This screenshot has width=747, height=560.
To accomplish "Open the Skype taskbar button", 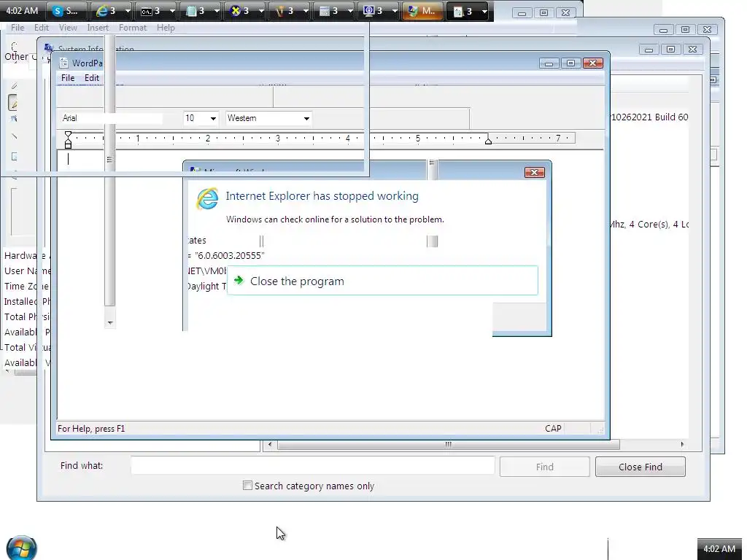I will (66, 11).
